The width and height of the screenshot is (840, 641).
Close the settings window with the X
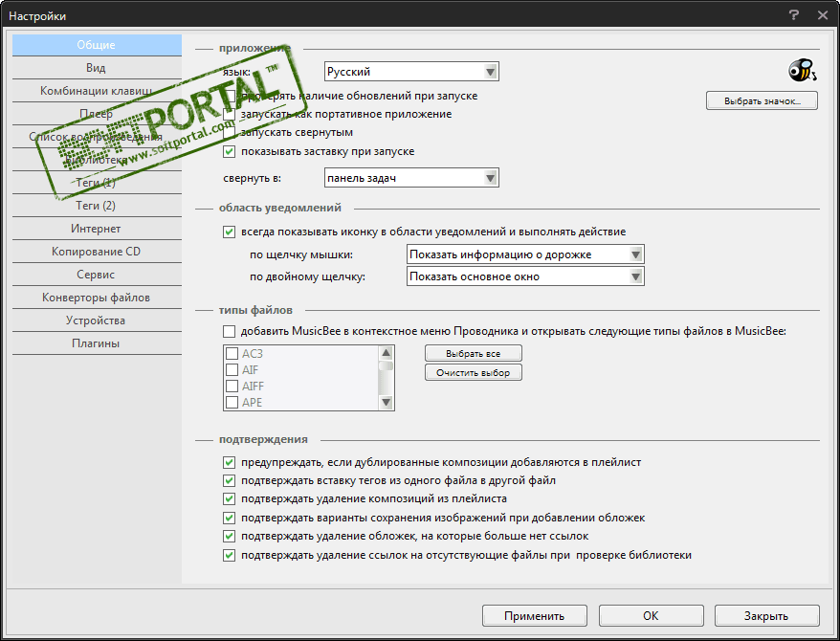pyautogui.click(x=823, y=15)
